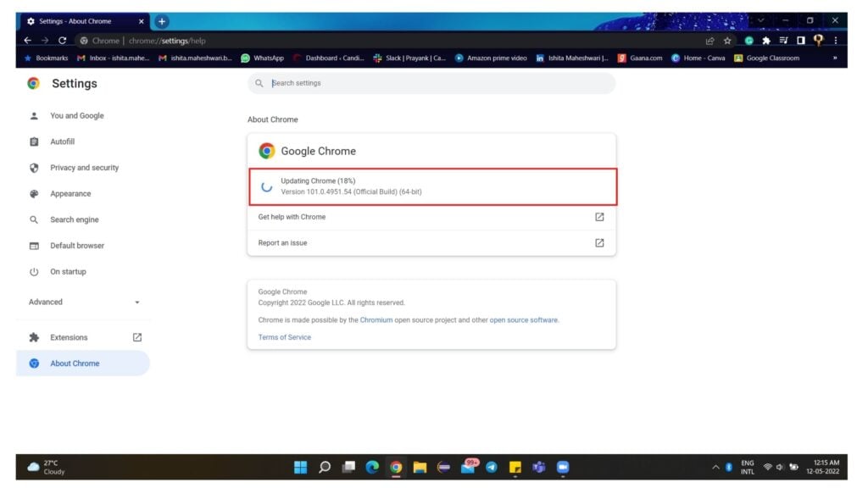Click Get help with Chrome
The image size is (868, 488).
(431, 217)
